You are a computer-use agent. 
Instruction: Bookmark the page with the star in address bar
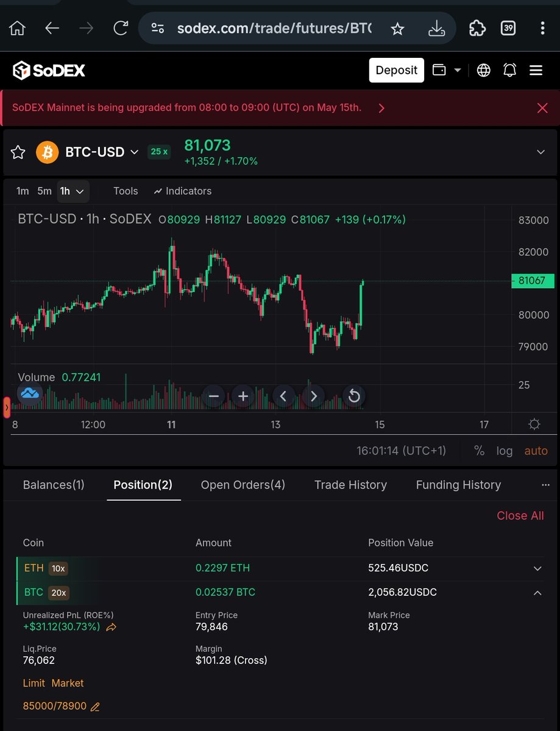tap(397, 29)
